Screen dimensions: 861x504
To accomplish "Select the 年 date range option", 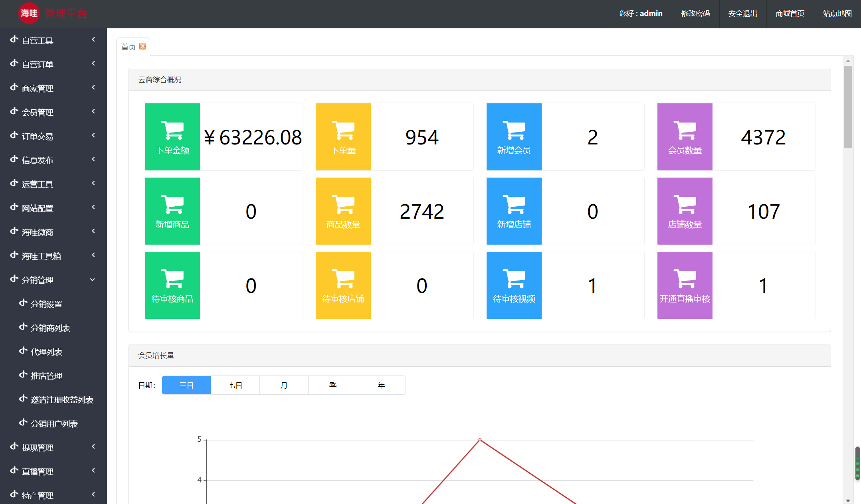I will click(381, 385).
